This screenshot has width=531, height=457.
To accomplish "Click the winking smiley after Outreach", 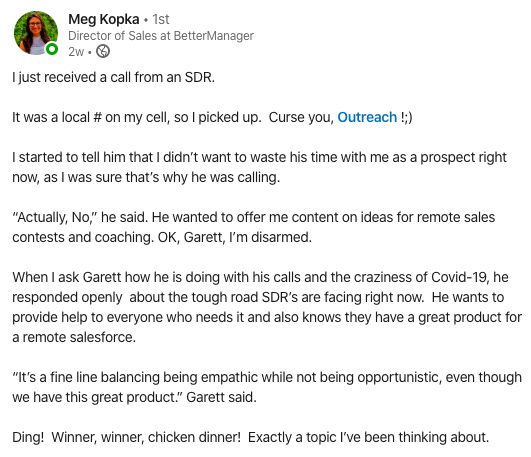I will click(x=406, y=118).
